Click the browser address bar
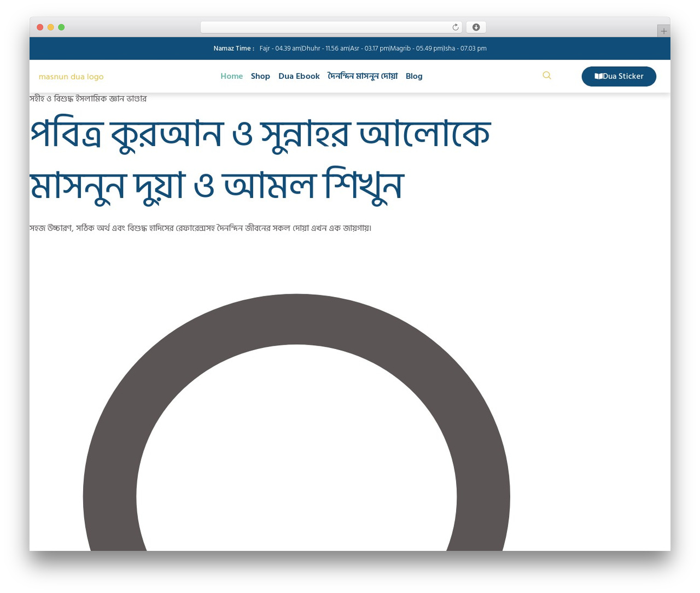The height and width of the screenshot is (593, 700). (x=331, y=27)
